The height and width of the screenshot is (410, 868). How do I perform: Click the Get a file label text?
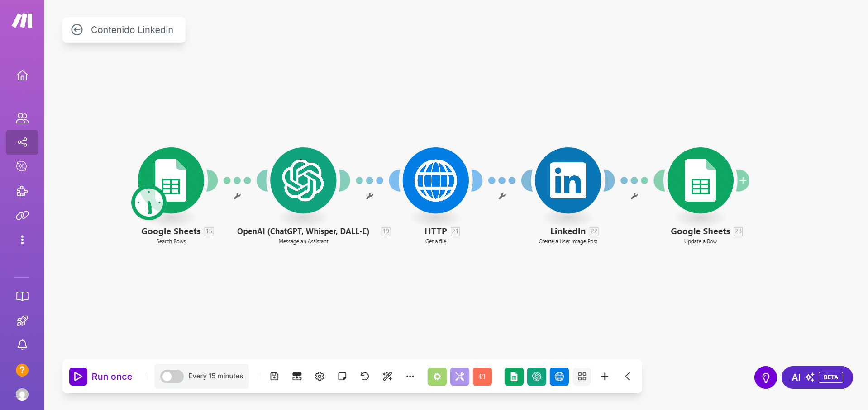[x=436, y=241]
